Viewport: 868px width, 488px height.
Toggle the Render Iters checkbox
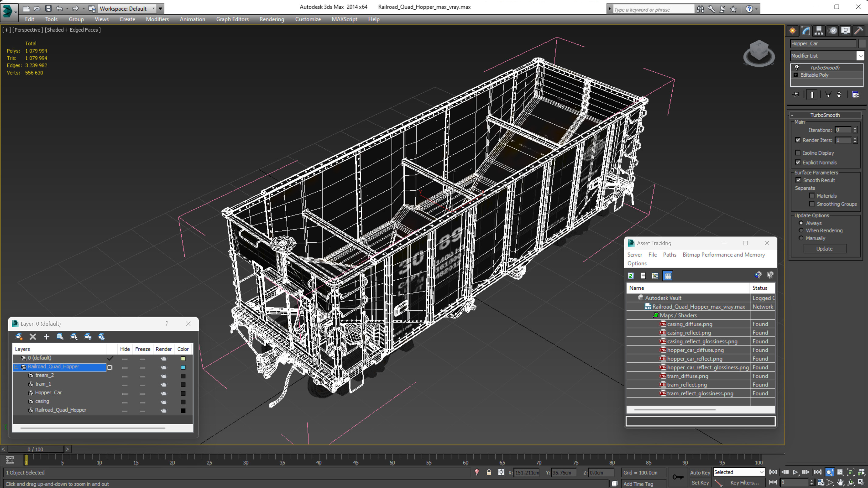[x=798, y=140]
